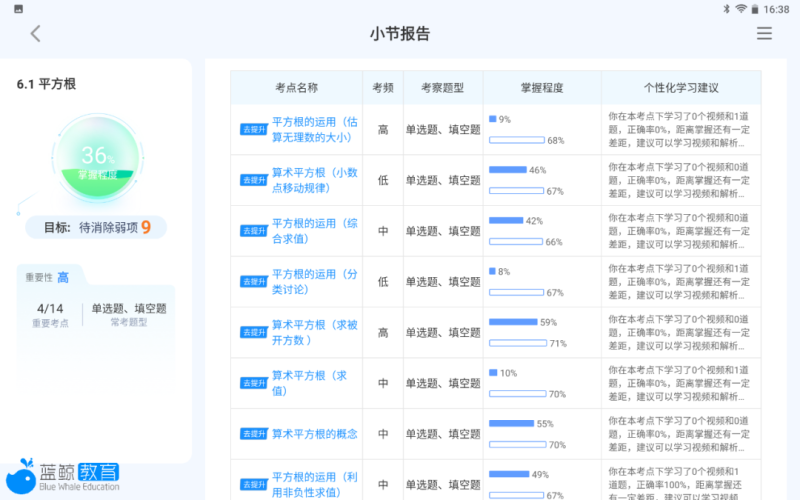Tap the 目标: 待消除弱项 9 badge
This screenshot has width=800, height=500.
coord(97,227)
